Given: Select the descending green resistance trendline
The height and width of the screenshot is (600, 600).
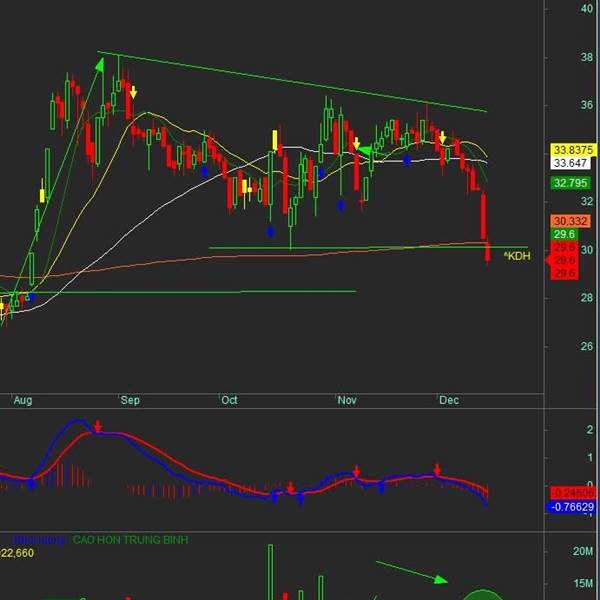Looking at the screenshot, I should [292, 81].
